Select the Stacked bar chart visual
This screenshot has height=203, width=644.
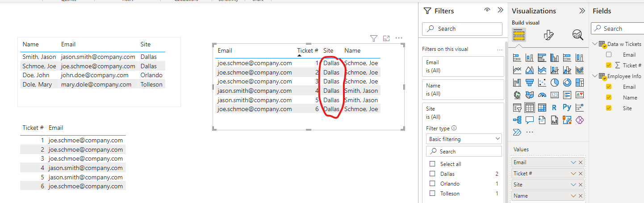pos(517,58)
